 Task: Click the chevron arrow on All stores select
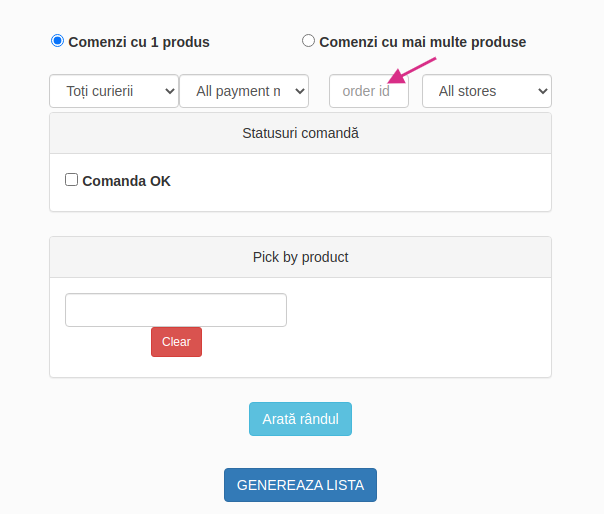543,91
